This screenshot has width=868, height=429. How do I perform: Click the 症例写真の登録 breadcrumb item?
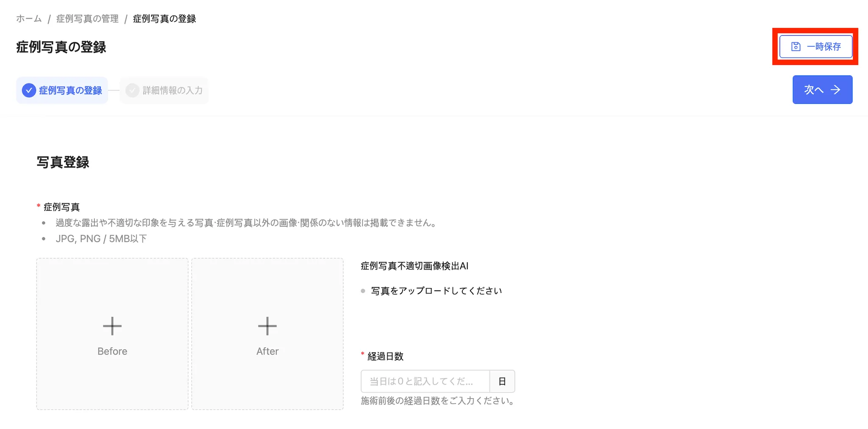coord(164,19)
